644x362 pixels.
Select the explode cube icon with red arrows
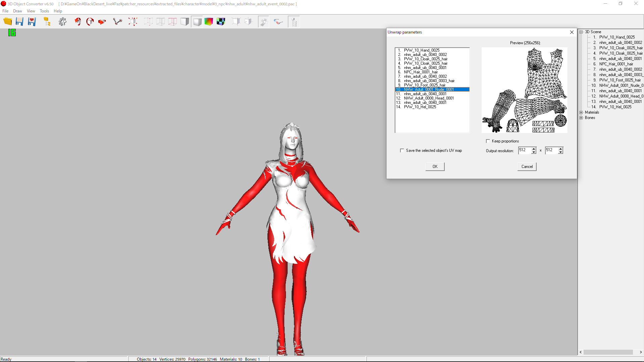coord(133,22)
